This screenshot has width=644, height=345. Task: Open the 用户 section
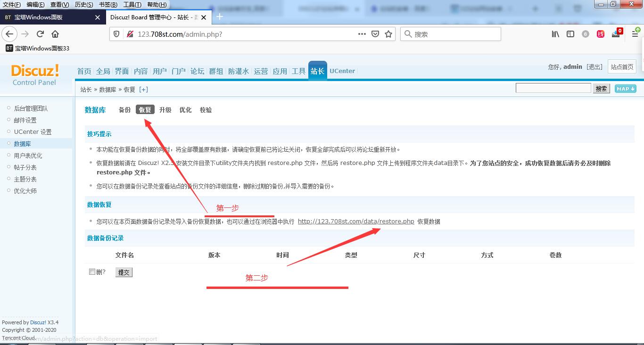pyautogui.click(x=160, y=71)
